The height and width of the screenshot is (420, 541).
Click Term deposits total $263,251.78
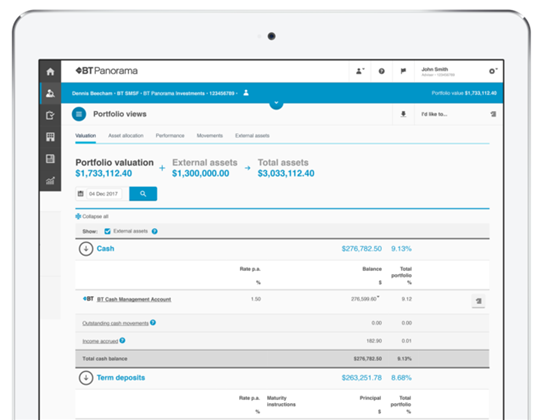coord(362,378)
